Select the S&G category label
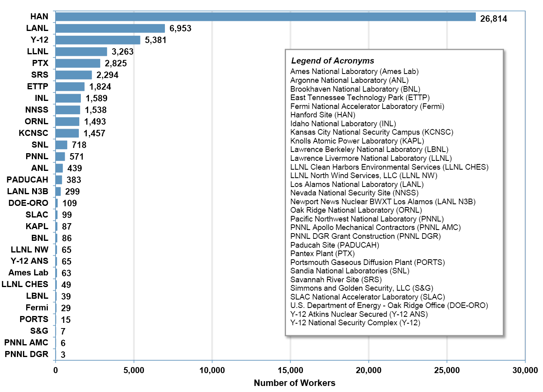 (x=39, y=331)
